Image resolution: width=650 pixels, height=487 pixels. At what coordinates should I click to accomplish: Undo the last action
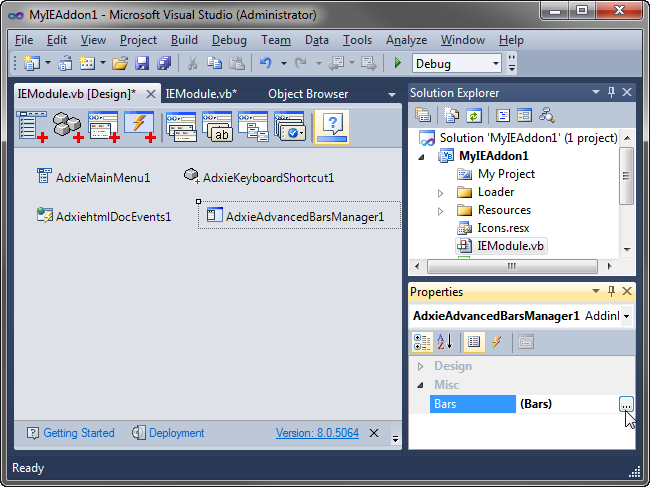266,63
